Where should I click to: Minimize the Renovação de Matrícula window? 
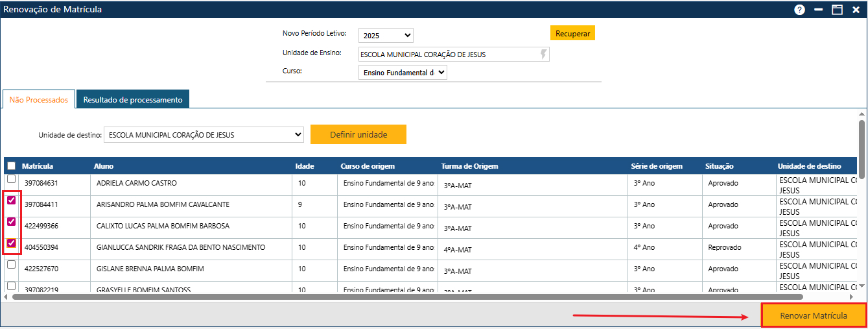point(818,10)
